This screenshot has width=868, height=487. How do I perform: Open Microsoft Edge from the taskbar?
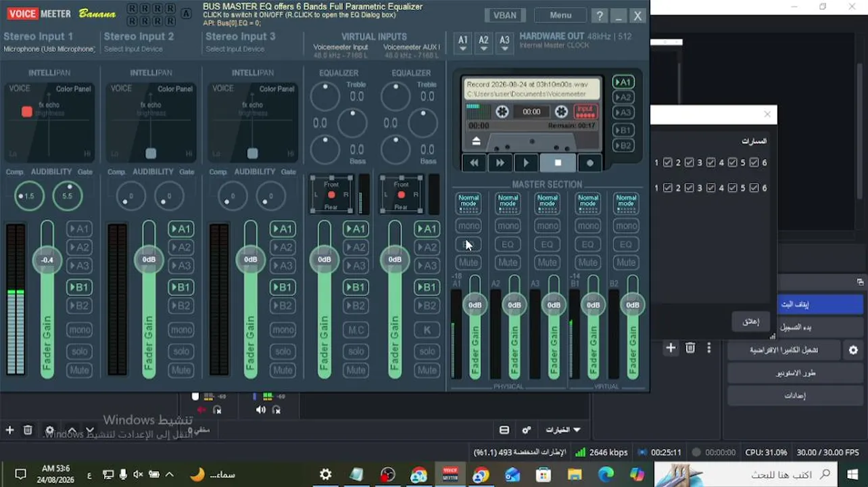[606, 475]
